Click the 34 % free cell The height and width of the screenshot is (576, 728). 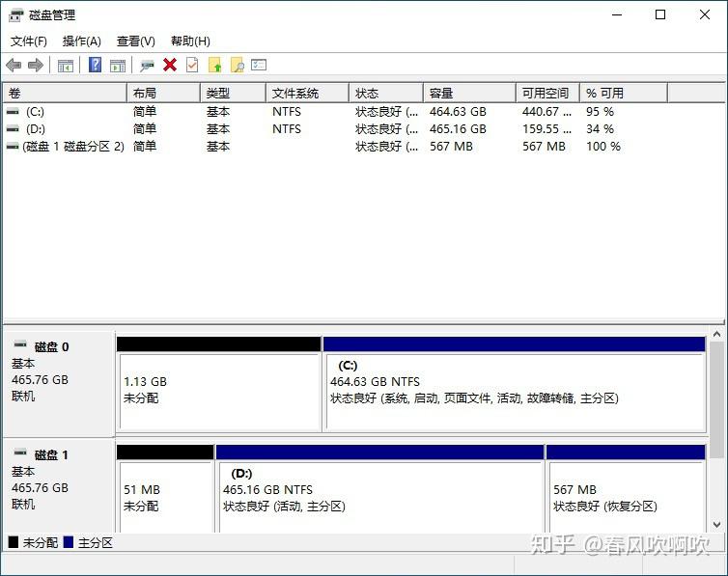point(600,129)
